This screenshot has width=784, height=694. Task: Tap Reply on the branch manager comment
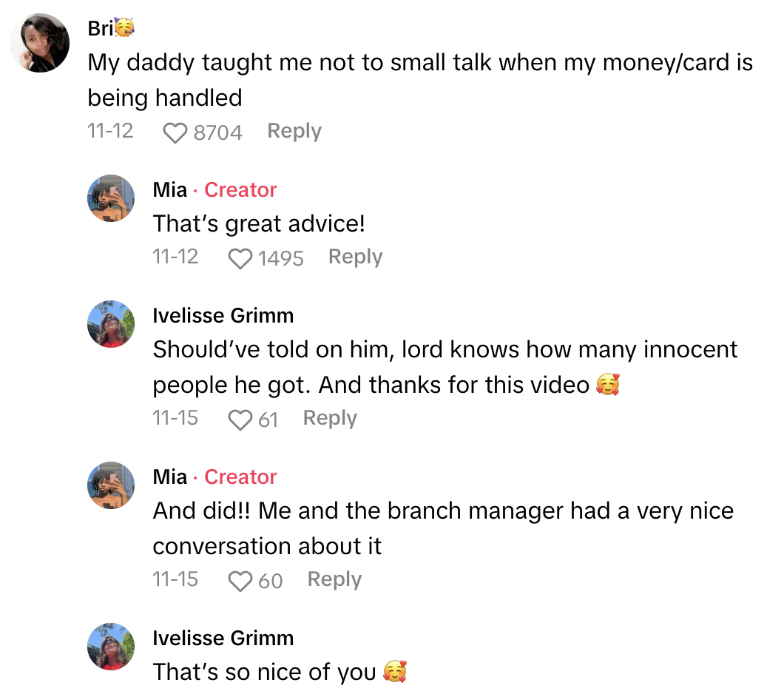tap(334, 579)
